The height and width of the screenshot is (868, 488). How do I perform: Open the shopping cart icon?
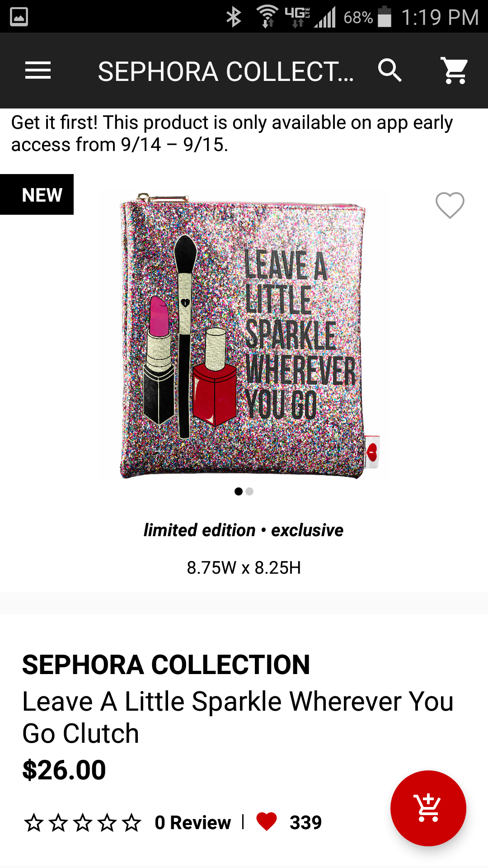(x=455, y=71)
